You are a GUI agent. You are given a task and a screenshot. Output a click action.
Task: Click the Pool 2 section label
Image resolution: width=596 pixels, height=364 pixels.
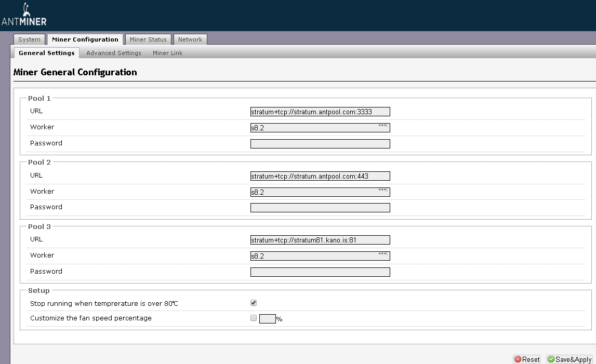click(x=39, y=162)
